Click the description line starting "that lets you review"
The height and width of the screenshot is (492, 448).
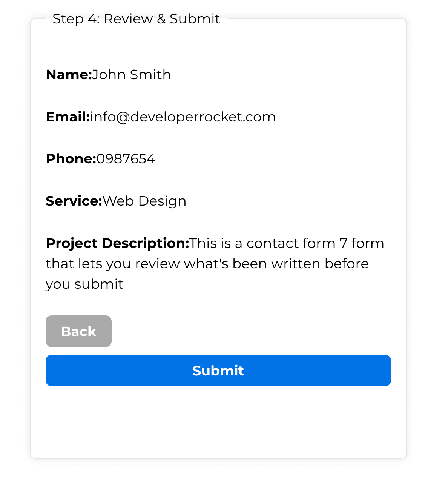207,264
